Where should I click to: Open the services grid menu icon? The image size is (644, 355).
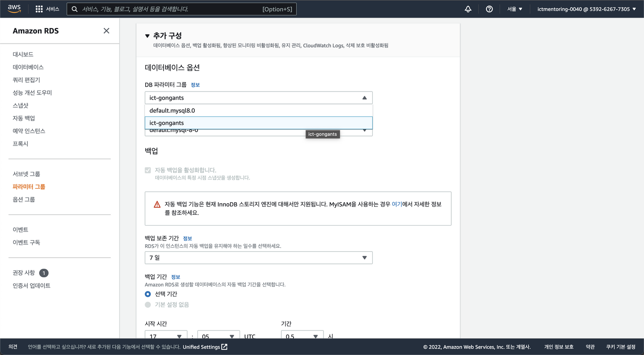39,9
